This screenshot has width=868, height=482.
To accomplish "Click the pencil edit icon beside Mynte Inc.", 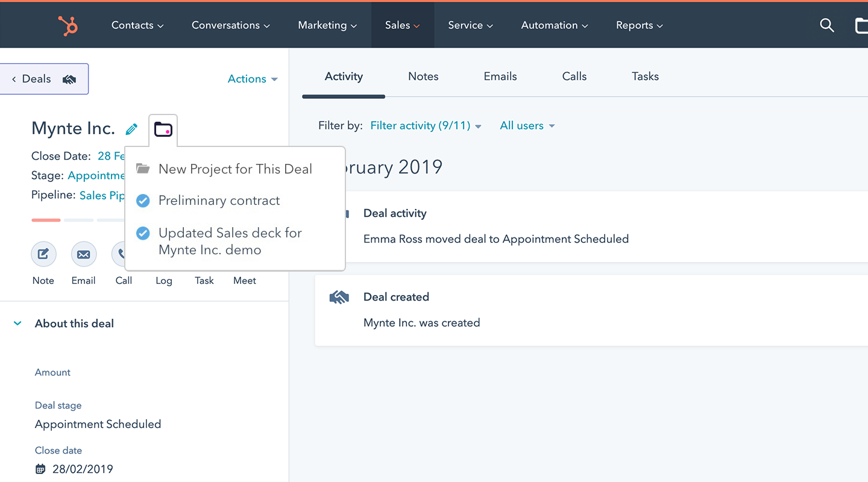I will point(131,129).
